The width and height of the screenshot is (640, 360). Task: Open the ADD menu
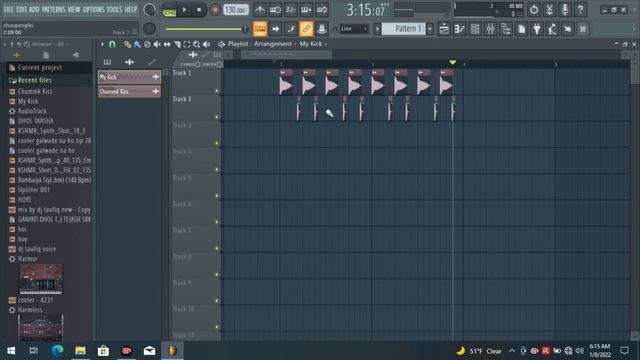pos(34,9)
